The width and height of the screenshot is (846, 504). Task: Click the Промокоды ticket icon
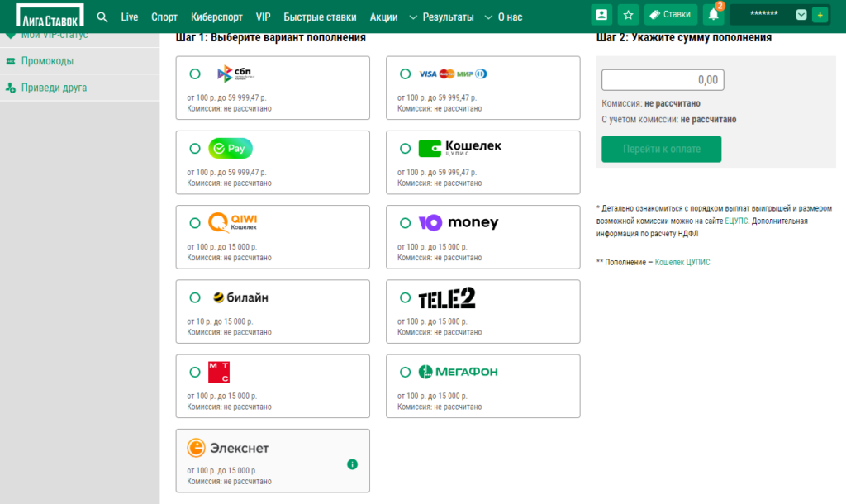pos(10,61)
